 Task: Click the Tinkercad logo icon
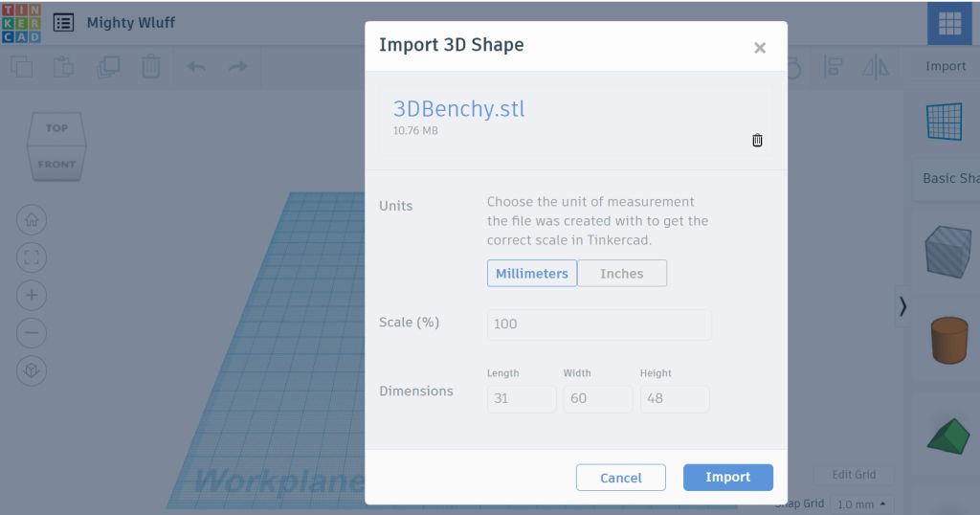[x=21, y=22]
